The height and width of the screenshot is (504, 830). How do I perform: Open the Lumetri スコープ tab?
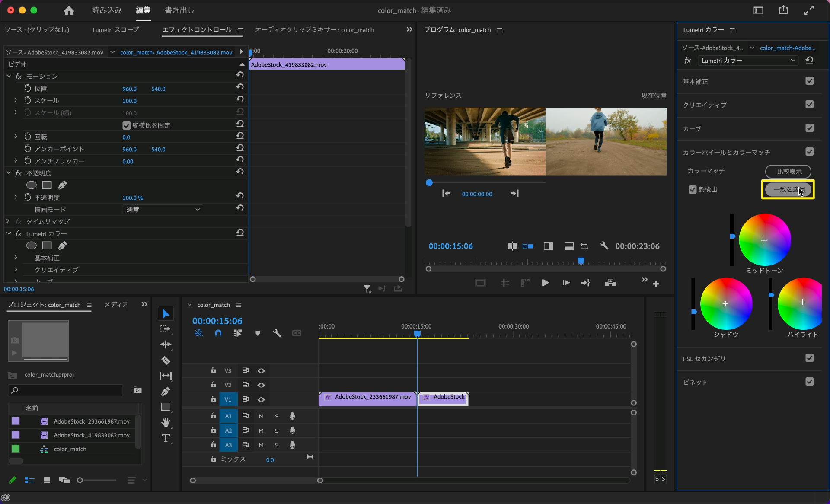click(x=115, y=30)
